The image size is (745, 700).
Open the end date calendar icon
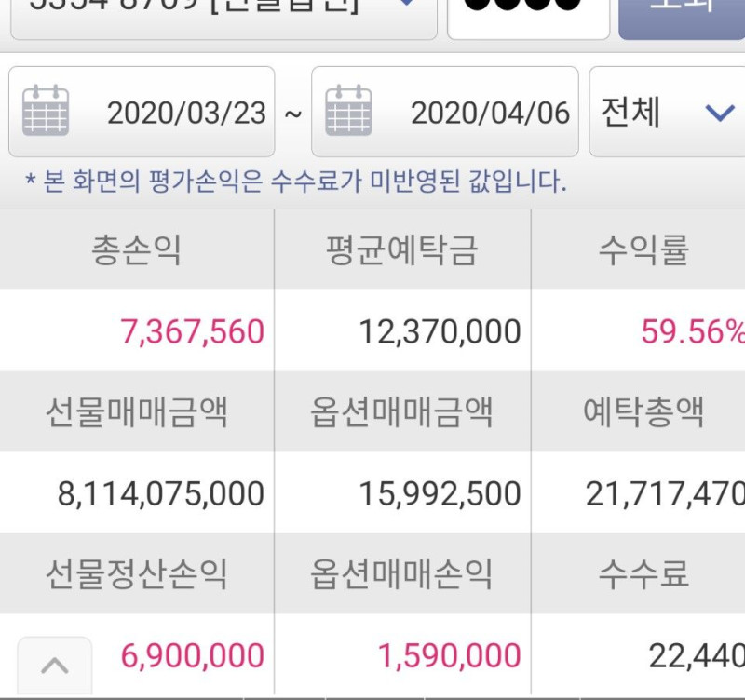348,112
